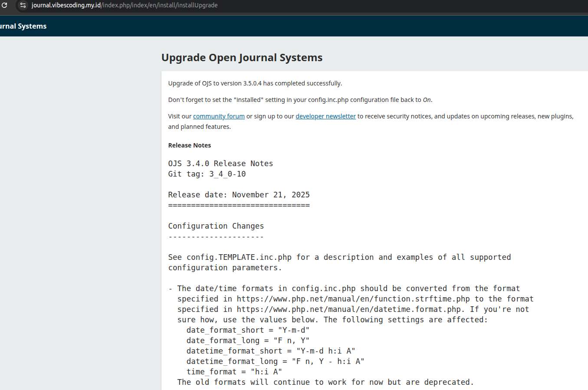Click the datetime_format_long setting line
Viewport: 588px width, 390px height.
(276, 361)
